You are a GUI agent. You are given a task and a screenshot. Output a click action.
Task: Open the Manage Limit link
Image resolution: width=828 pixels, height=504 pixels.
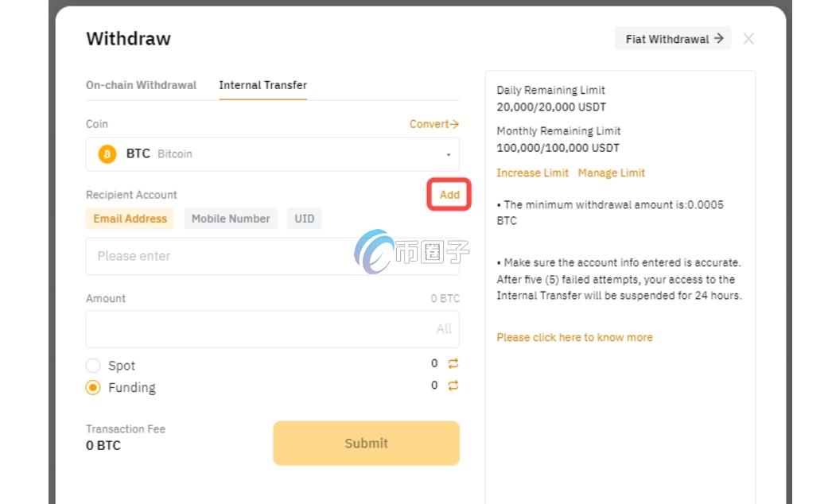[x=611, y=173]
